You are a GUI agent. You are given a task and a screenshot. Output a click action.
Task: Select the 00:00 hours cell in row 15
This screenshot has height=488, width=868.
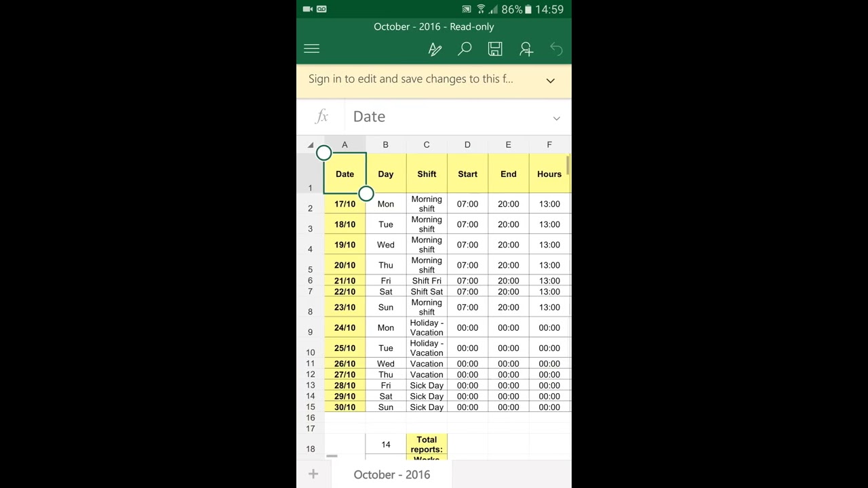point(549,407)
